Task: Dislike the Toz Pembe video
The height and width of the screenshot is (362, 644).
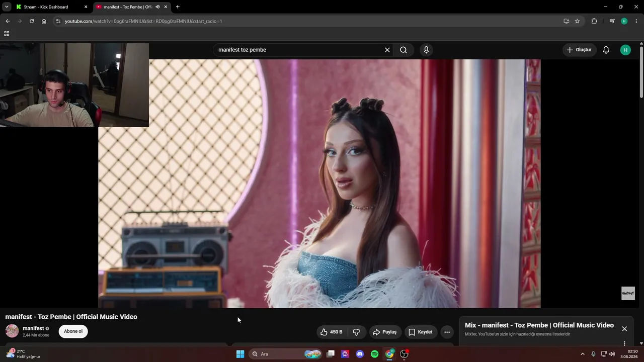Action: 356,332
